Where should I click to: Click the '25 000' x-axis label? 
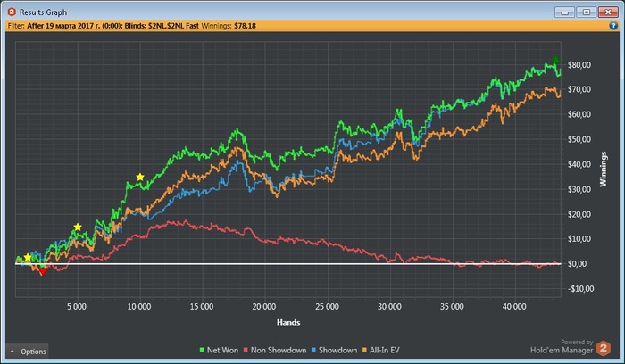coord(327,307)
